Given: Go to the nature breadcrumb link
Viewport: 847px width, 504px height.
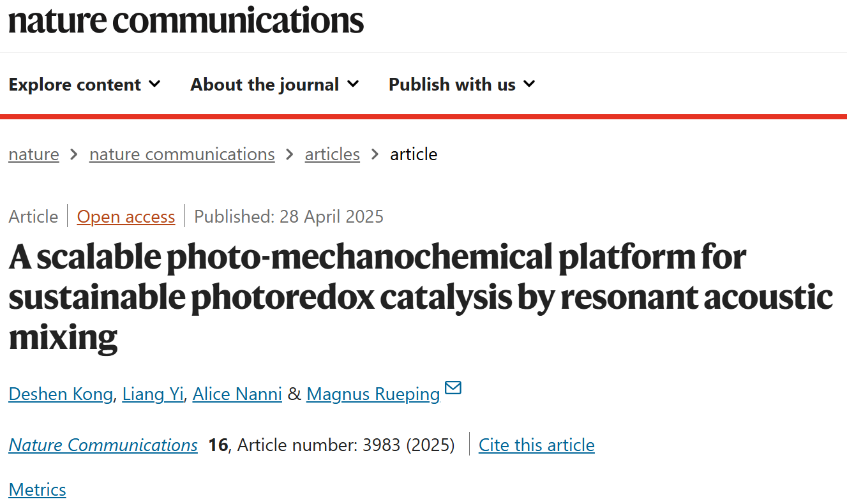Looking at the screenshot, I should 34,154.
